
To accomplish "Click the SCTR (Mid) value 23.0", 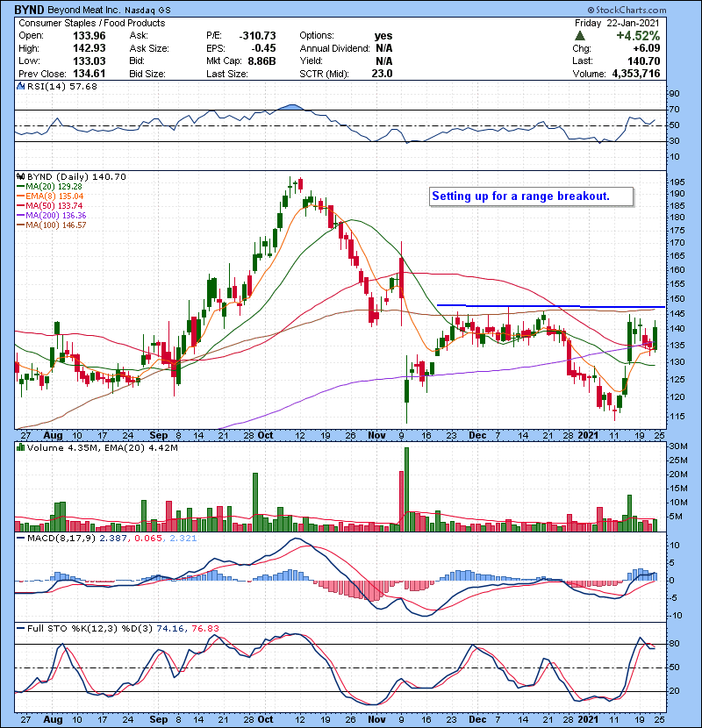I will click(x=382, y=74).
